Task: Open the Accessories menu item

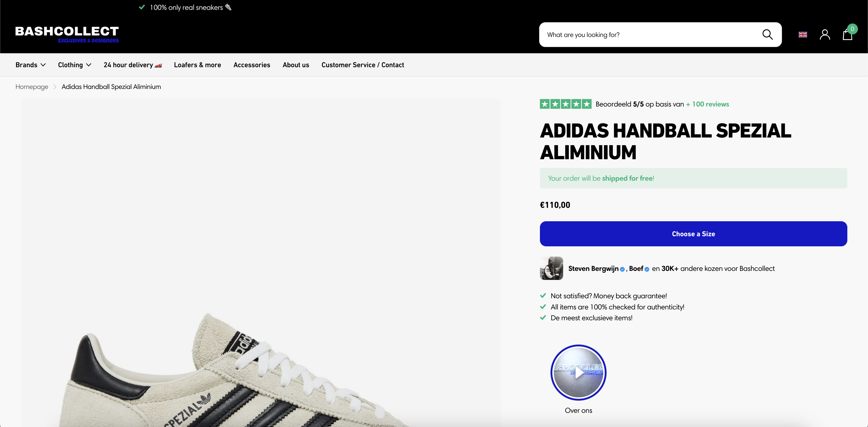Action: coord(252,65)
